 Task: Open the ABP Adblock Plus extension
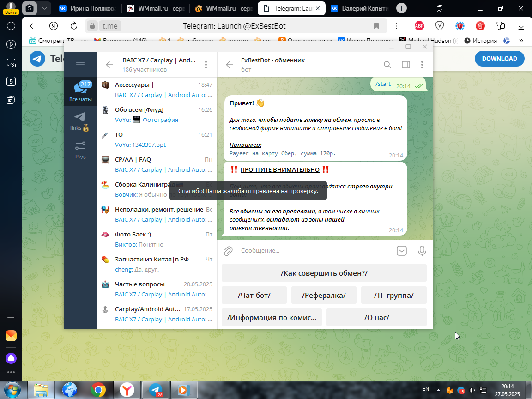tap(419, 26)
